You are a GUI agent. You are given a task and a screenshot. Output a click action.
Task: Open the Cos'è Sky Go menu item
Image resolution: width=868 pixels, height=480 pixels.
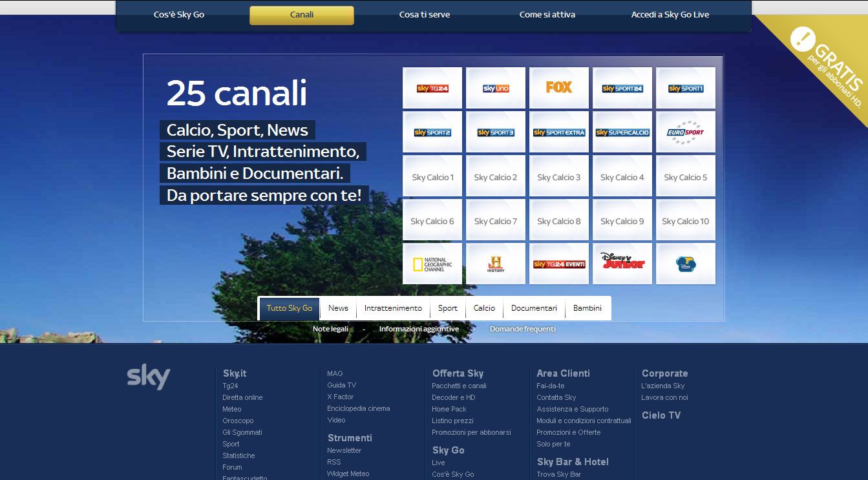click(x=179, y=15)
